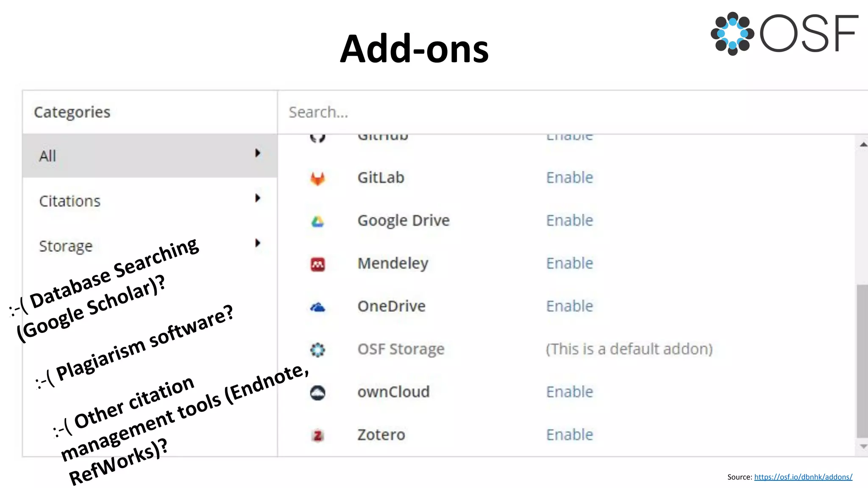Enable the Mendeley add-on
Image resolution: width=868 pixels, height=488 pixels.
click(569, 263)
